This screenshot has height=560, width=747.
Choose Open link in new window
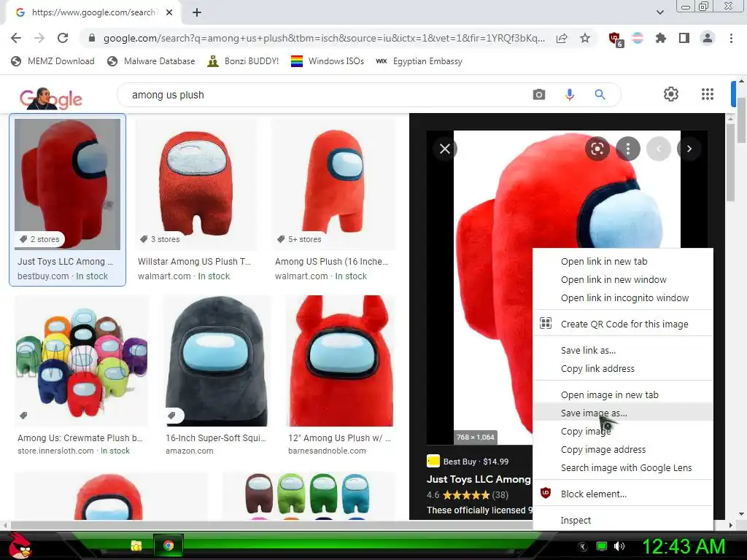point(623,279)
